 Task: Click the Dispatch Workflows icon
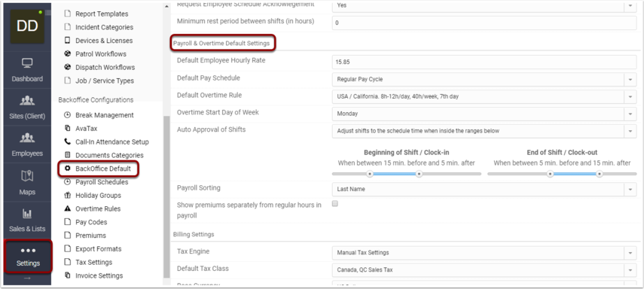tap(67, 67)
